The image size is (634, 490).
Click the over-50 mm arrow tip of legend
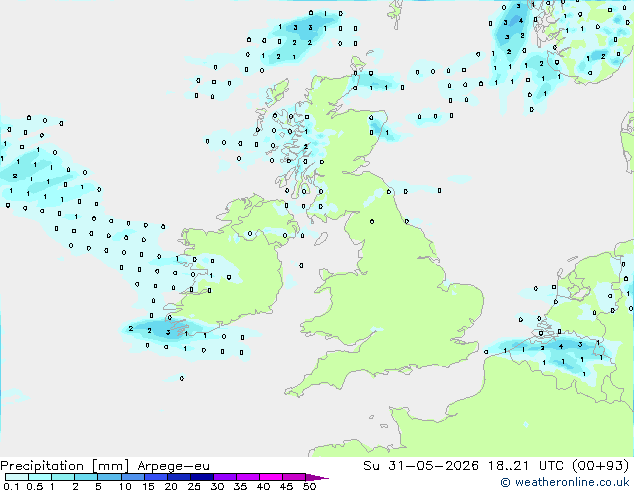click(317, 477)
